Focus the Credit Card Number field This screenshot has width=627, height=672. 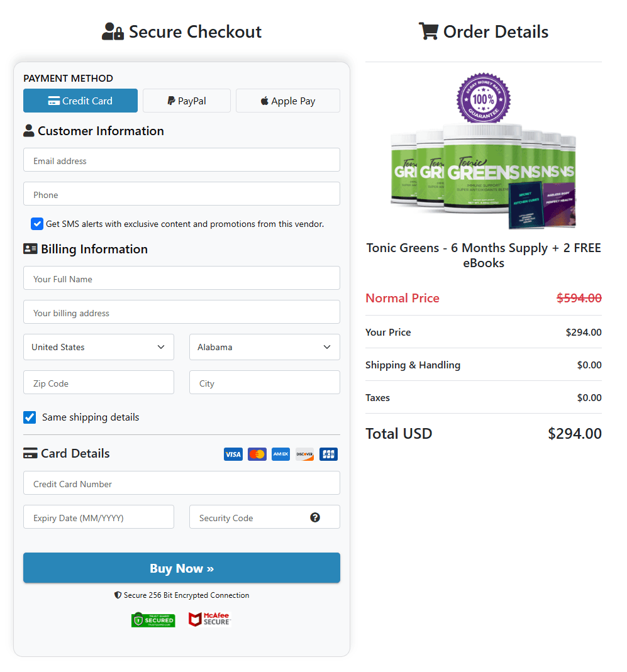point(182,484)
